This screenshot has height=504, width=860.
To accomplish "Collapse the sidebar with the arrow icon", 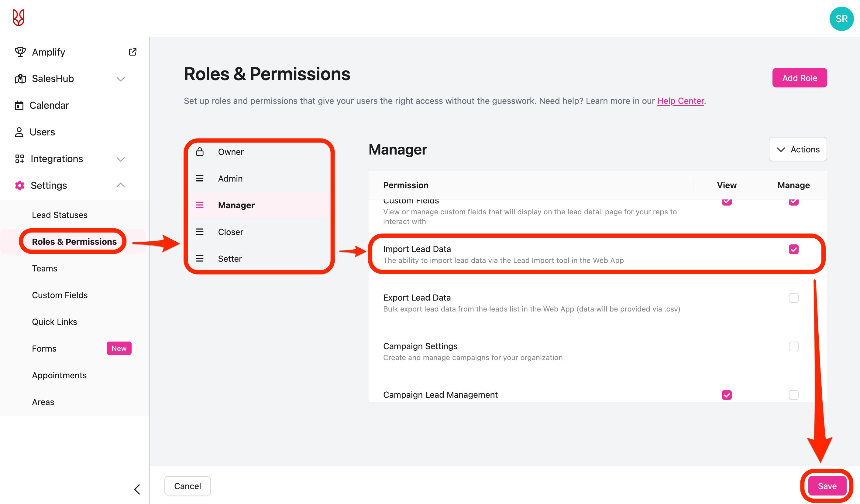I will pyautogui.click(x=137, y=489).
